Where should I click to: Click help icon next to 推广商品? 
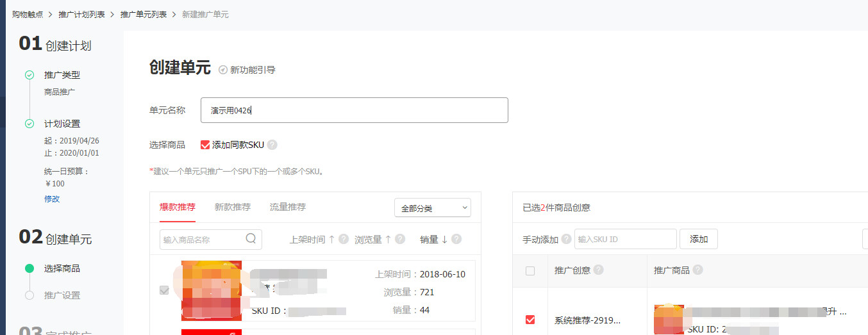(697, 270)
